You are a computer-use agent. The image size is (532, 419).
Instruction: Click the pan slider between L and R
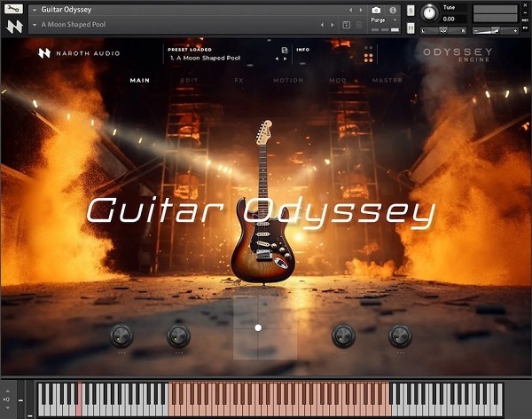tap(444, 30)
